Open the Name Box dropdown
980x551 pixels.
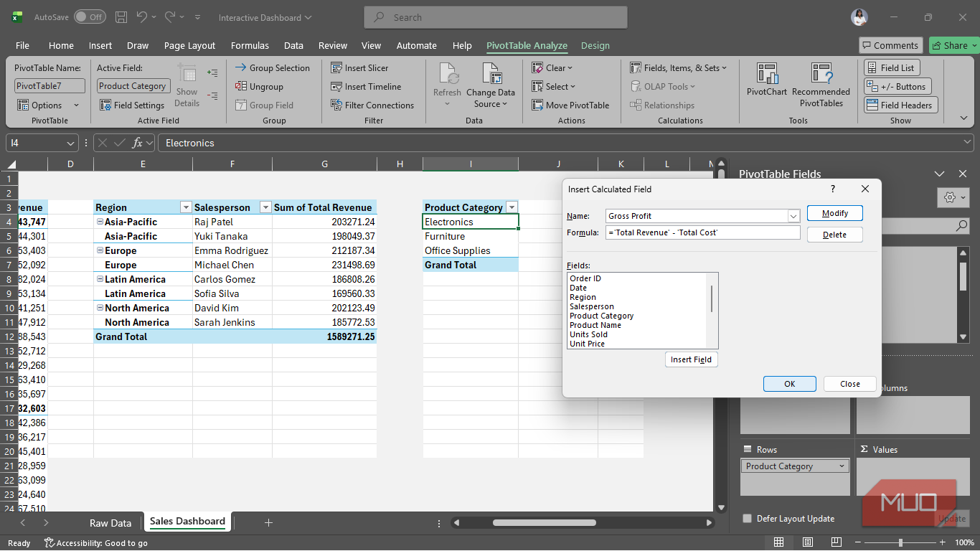(70, 143)
